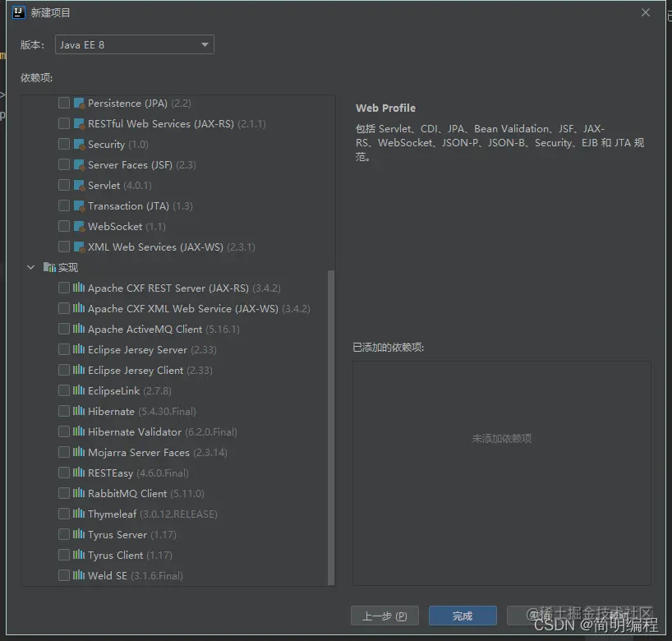Click the 实现 folder icon
This screenshot has height=641, width=672.
(49, 268)
